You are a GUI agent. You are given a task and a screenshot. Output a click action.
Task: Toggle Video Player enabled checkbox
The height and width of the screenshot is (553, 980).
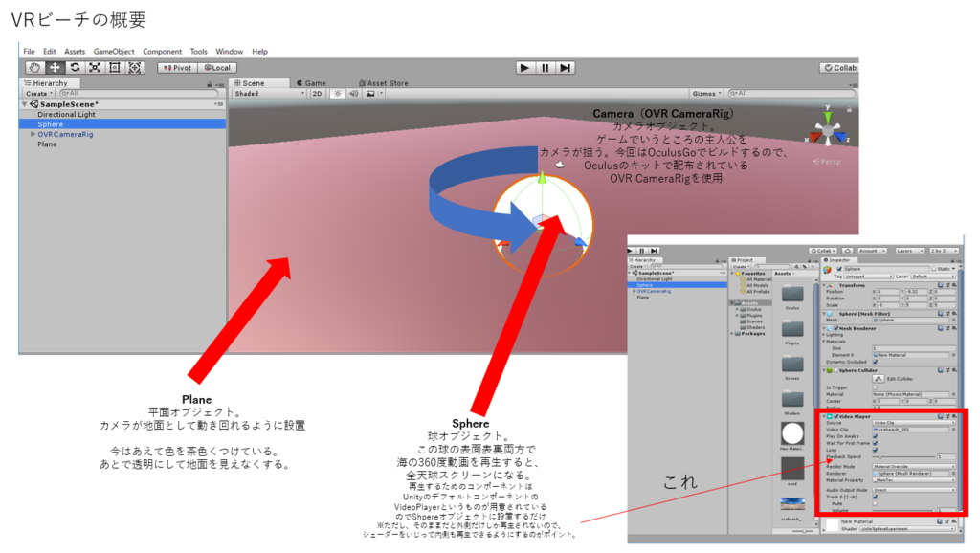coord(835,416)
